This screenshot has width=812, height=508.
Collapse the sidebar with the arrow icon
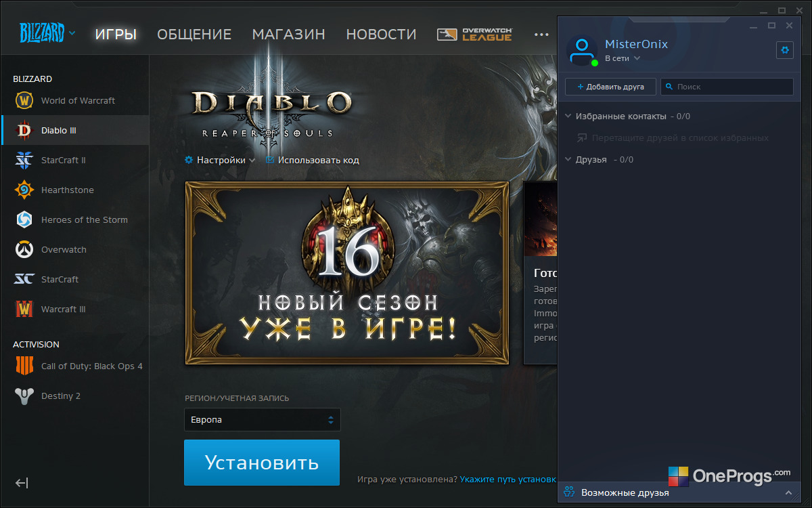pyautogui.click(x=22, y=483)
